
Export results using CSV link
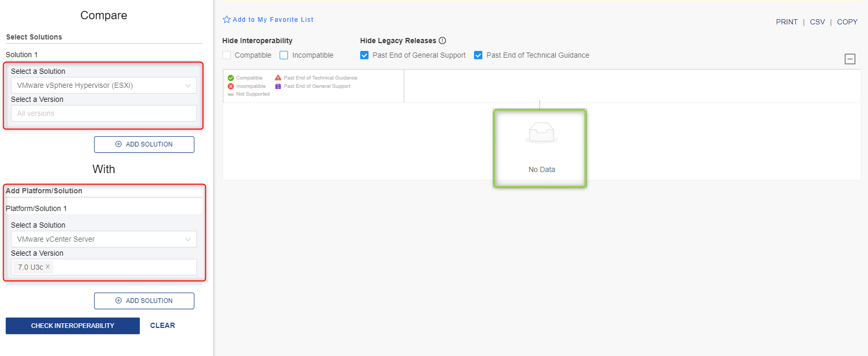tap(817, 22)
